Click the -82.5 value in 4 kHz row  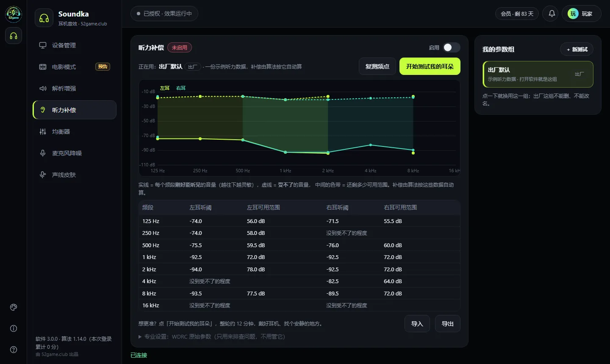[x=333, y=281]
